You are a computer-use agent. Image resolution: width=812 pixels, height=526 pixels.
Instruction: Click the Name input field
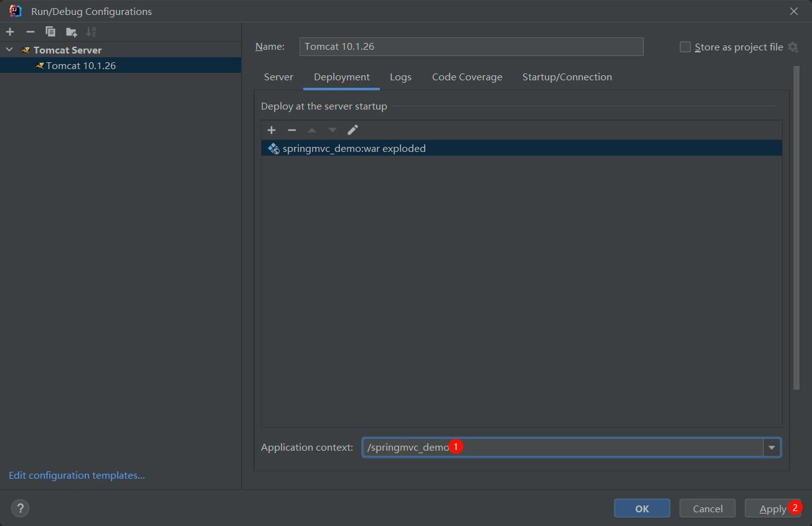[x=471, y=47]
